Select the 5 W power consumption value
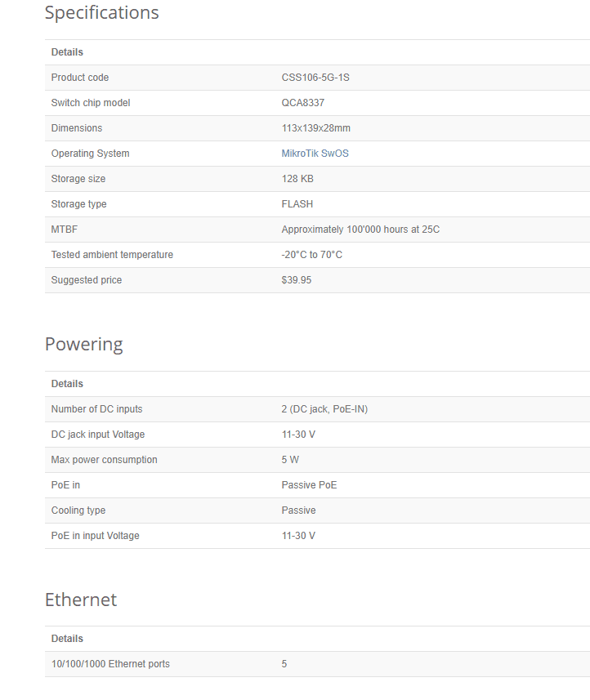 pos(290,460)
